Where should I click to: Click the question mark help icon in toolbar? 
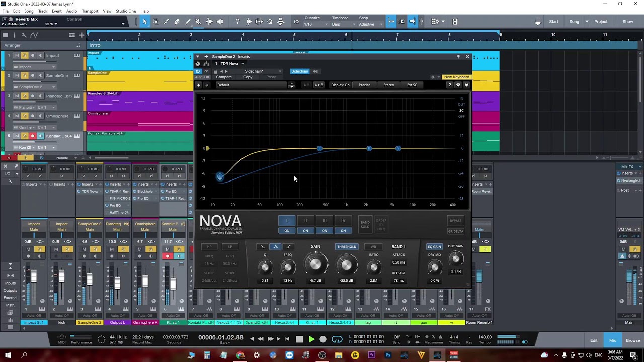point(237,22)
